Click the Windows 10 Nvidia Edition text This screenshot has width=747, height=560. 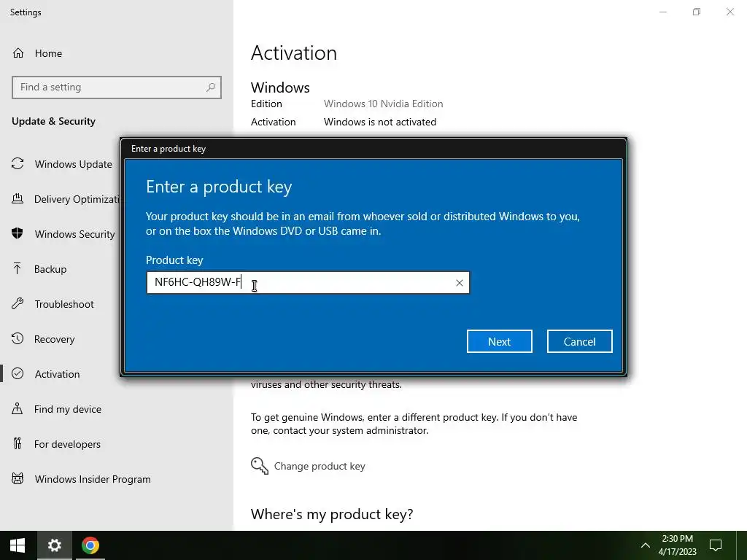point(383,104)
